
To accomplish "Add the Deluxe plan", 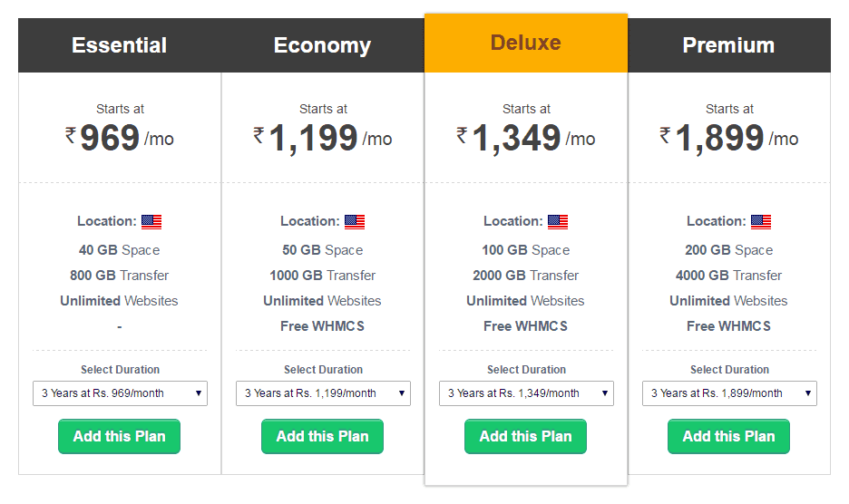I will 526,436.
